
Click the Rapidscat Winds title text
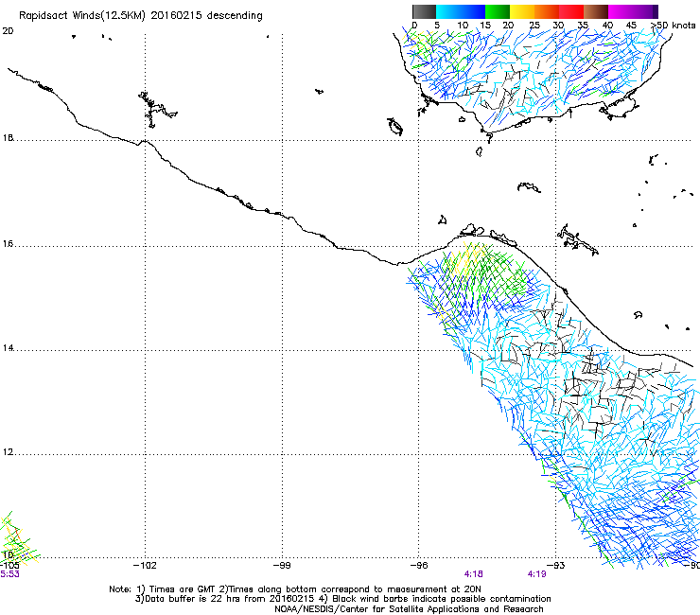[141, 16]
